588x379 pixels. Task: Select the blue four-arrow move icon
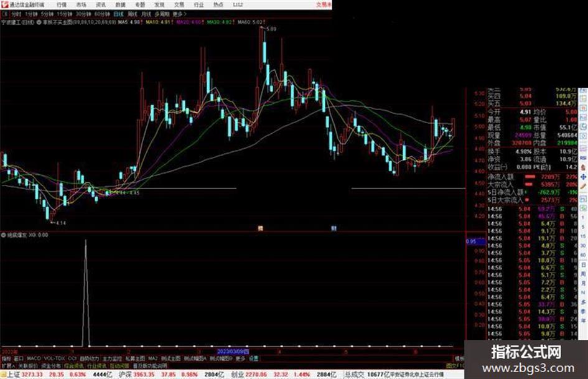point(584,177)
